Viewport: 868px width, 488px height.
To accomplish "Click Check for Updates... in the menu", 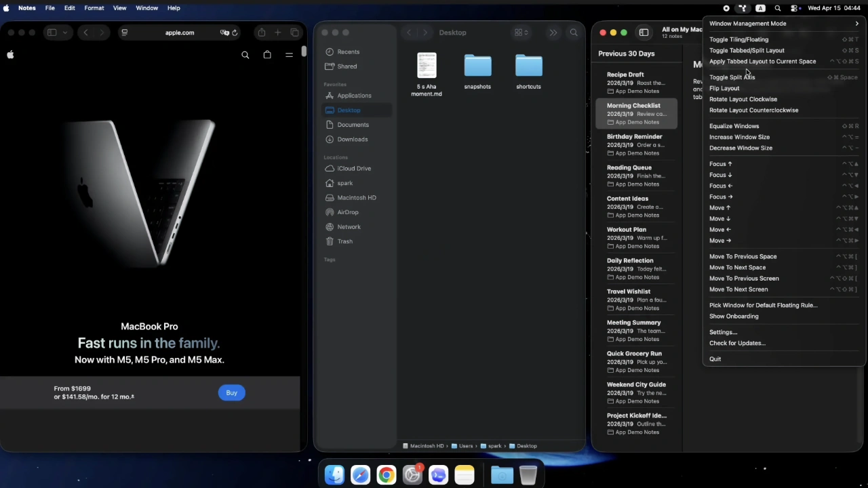I will (783, 343).
